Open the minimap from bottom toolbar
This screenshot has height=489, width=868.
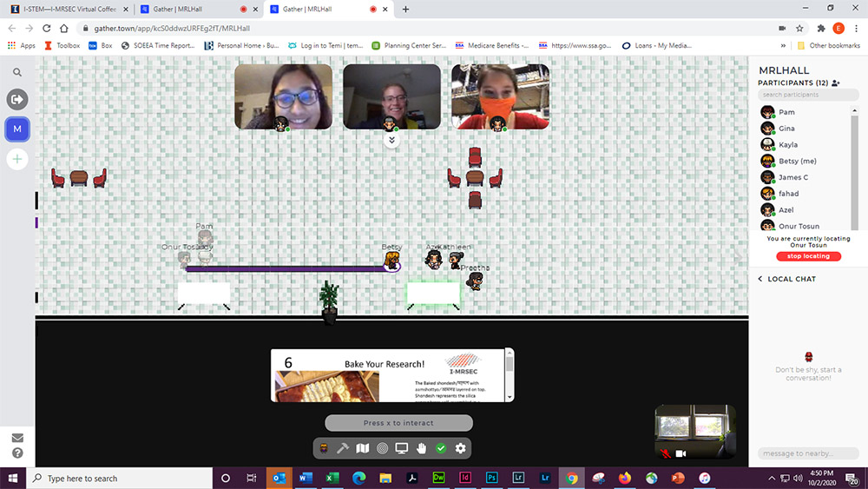coord(363,448)
